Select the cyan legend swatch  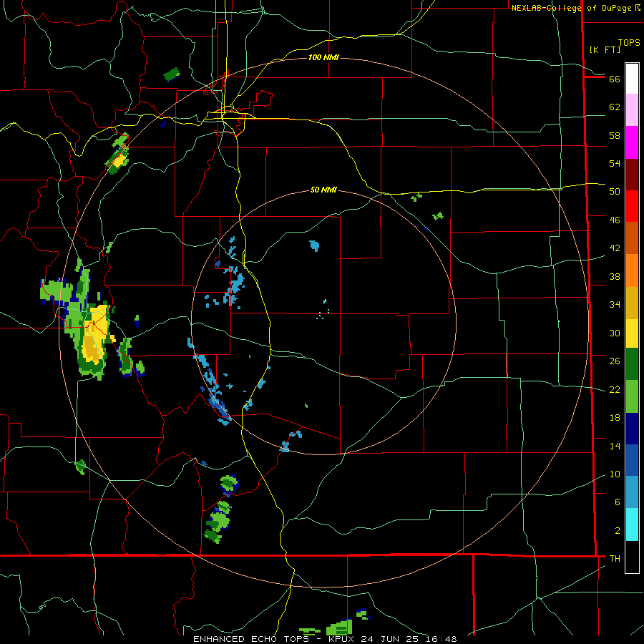click(632, 525)
